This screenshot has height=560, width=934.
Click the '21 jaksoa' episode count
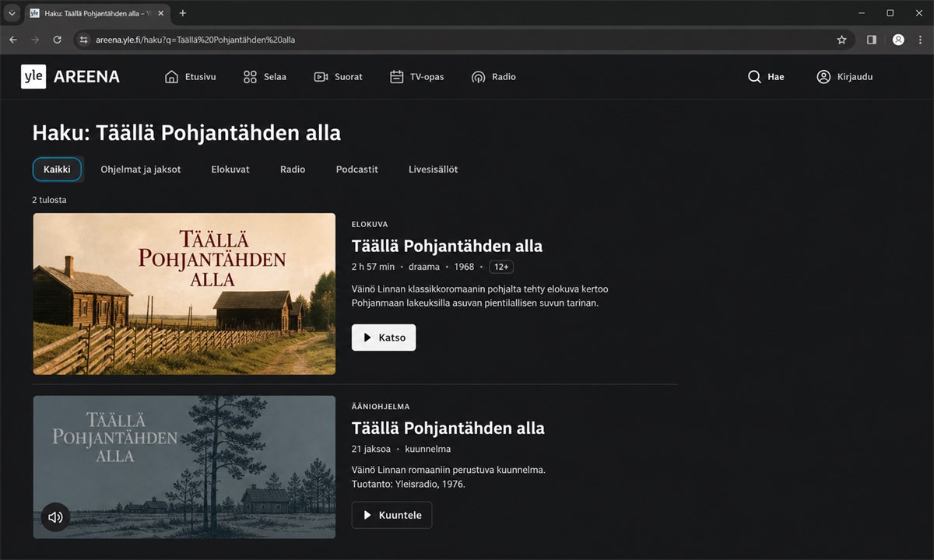coord(370,449)
